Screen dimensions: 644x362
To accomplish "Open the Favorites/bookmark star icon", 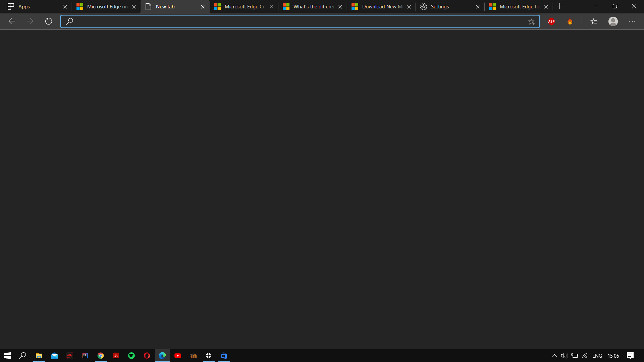I will click(531, 21).
